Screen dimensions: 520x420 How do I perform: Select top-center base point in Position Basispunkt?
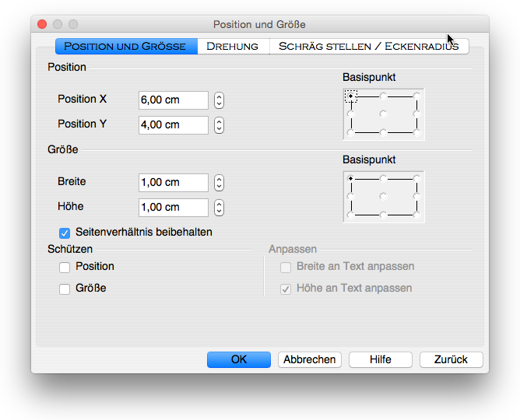(383, 96)
